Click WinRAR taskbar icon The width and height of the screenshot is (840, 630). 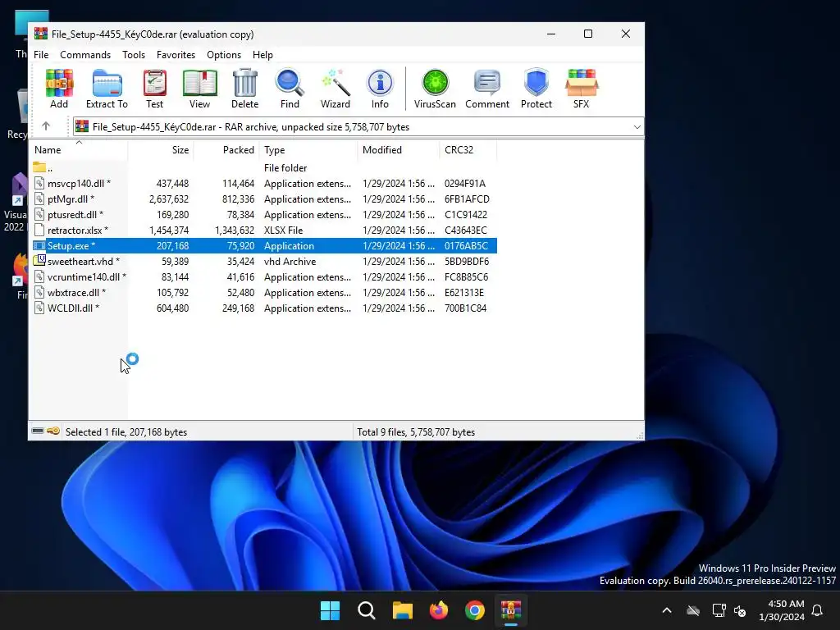click(x=511, y=610)
